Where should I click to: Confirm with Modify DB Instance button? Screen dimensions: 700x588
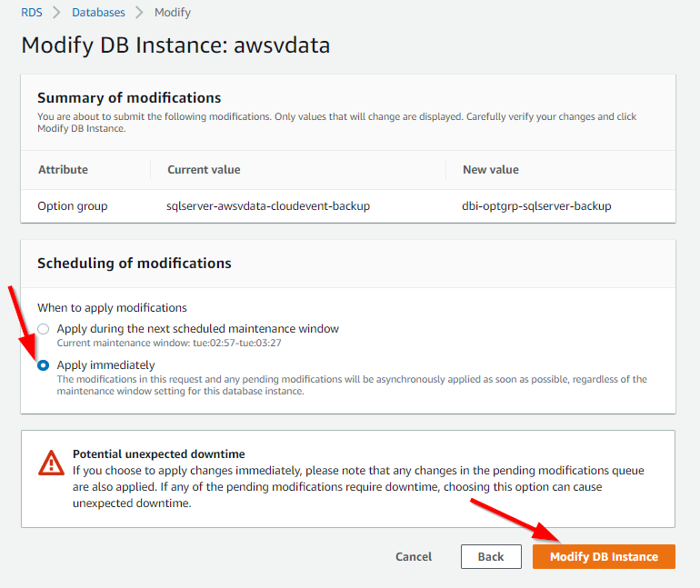point(604,557)
